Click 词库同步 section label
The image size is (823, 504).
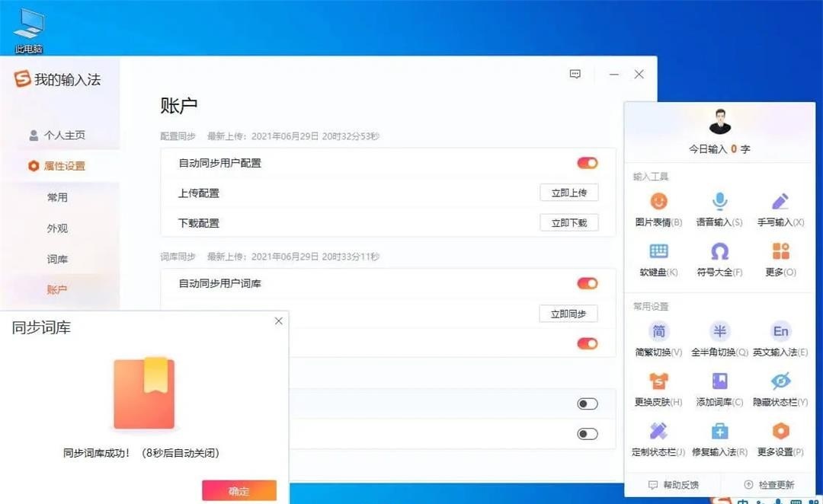point(178,257)
